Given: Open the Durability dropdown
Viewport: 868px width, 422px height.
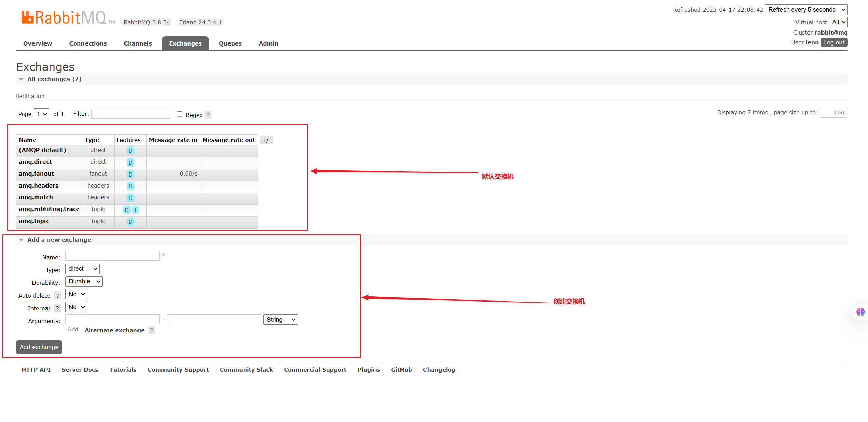Looking at the screenshot, I should coord(84,282).
